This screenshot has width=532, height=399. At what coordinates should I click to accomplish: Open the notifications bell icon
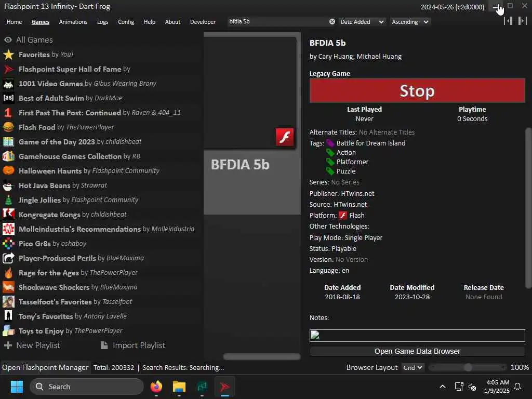coord(517,387)
